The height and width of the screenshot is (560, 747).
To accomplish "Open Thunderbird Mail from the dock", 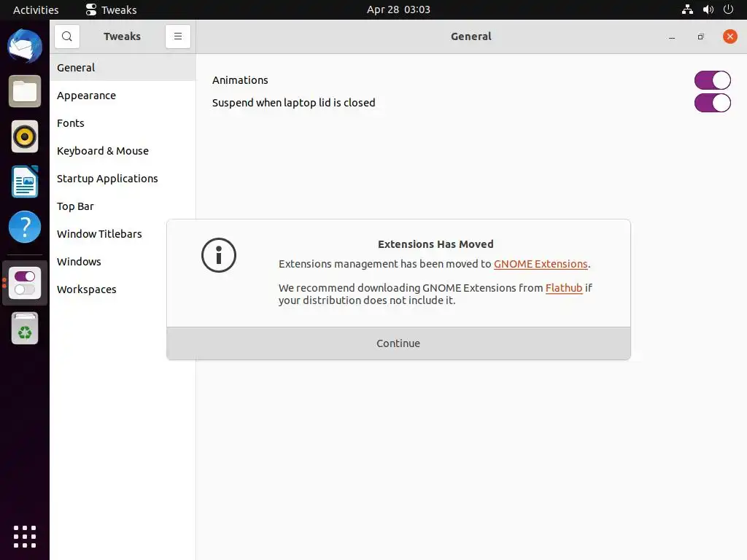I will coord(25,47).
